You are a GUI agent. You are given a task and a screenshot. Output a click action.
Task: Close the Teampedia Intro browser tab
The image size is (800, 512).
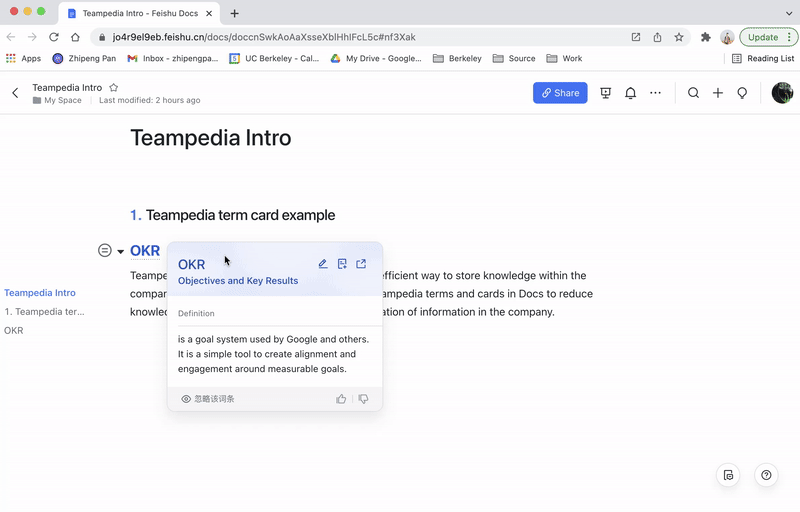209,14
